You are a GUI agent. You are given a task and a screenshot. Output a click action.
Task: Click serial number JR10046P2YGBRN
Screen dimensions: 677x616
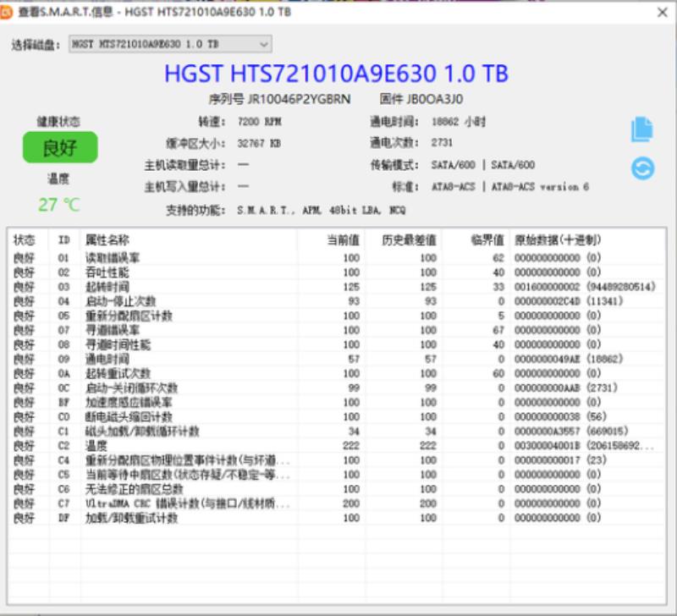[x=299, y=100]
